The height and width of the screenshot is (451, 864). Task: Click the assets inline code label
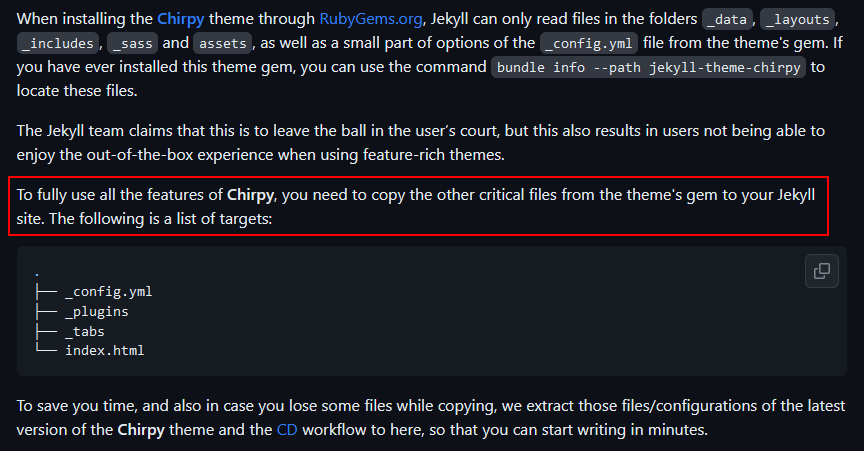pyautogui.click(x=223, y=43)
